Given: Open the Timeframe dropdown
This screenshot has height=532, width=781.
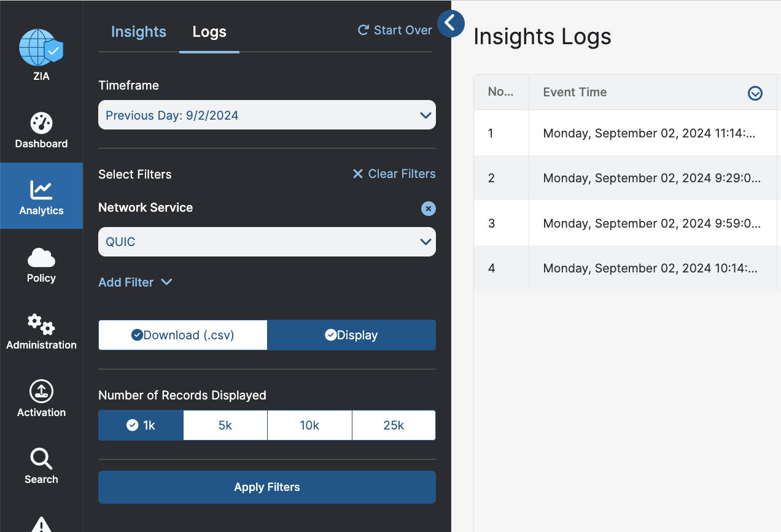Looking at the screenshot, I should 267,115.
